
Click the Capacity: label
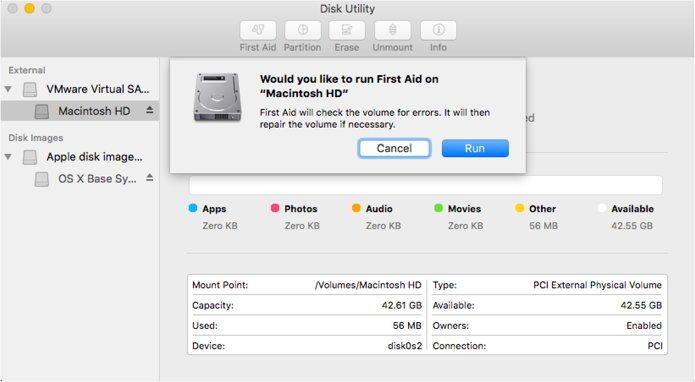pos(213,305)
